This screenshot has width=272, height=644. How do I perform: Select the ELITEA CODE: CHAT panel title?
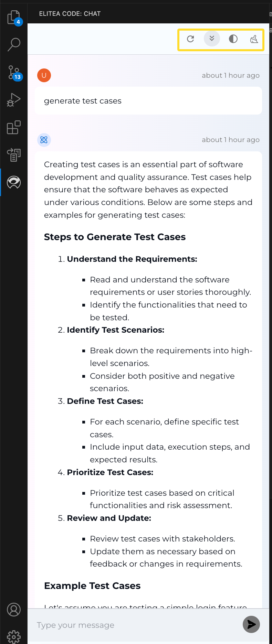(70, 14)
